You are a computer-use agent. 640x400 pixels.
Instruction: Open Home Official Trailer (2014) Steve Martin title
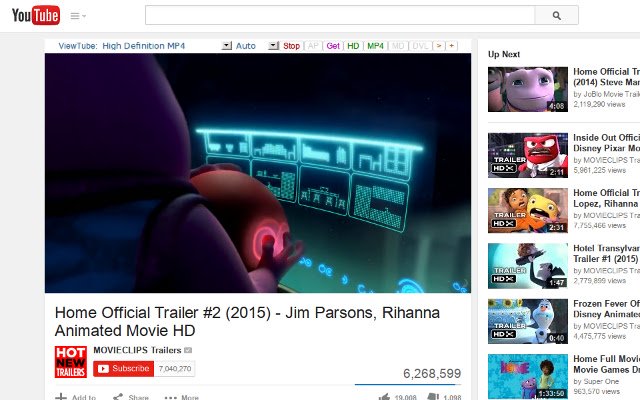point(607,77)
